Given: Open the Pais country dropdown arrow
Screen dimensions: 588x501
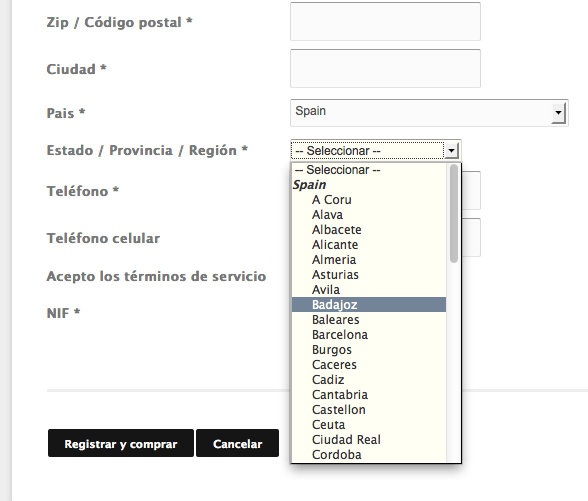Looking at the screenshot, I should click(558, 113).
